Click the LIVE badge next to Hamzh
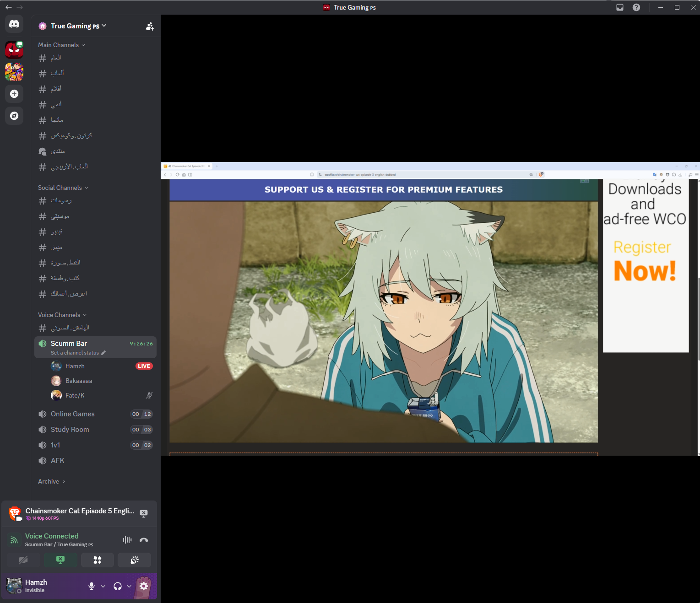700x603 pixels. [x=144, y=366]
